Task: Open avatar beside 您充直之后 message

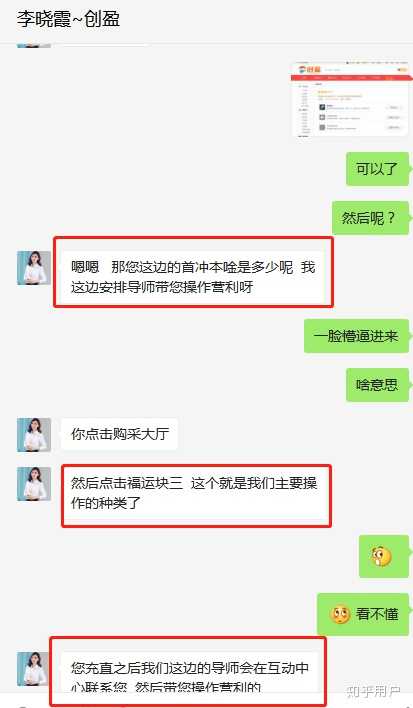Action: (x=34, y=669)
